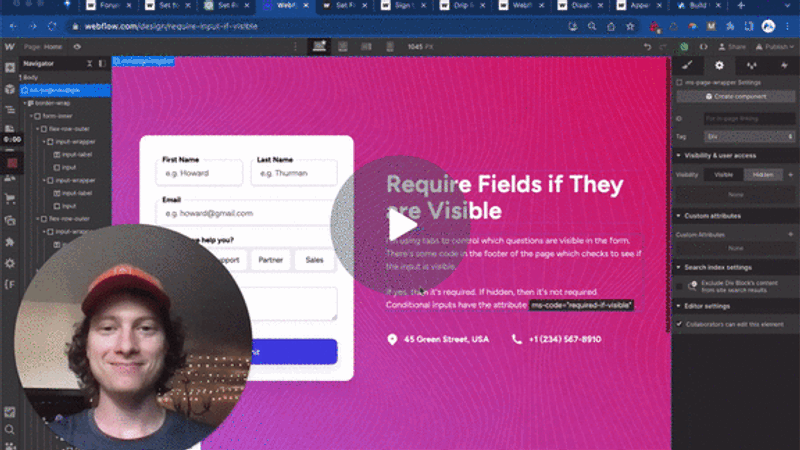Select the tablet breakpoint icon
The width and height of the screenshot is (800, 450).
(343, 46)
